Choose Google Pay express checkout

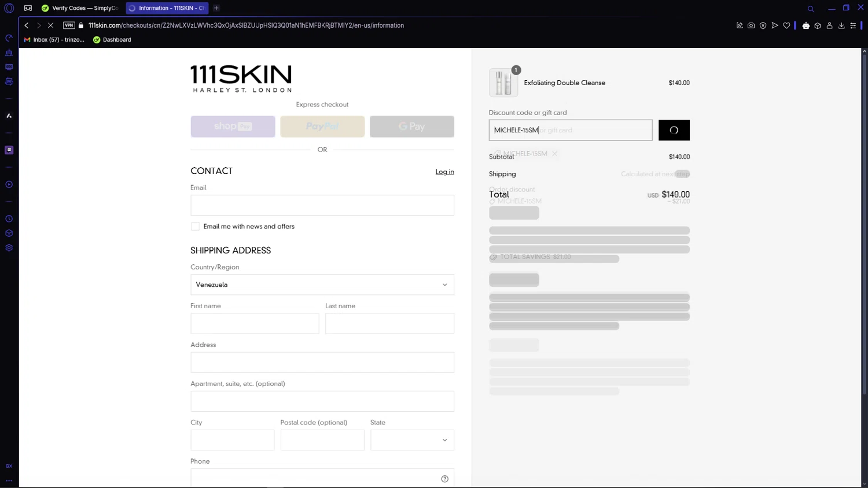(412, 127)
